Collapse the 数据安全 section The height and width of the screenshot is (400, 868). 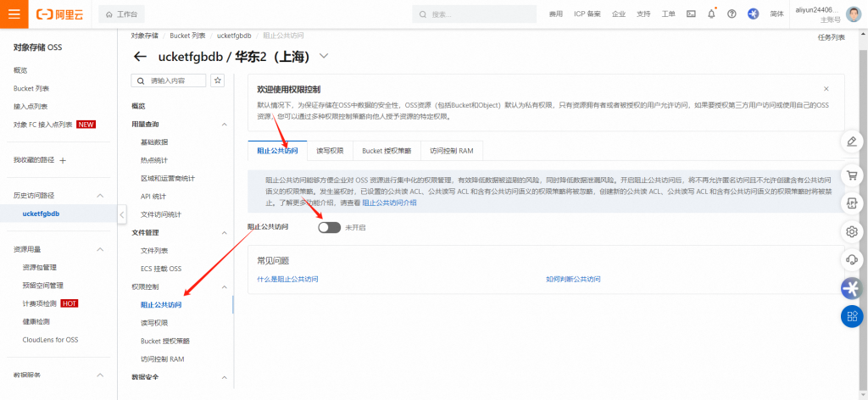point(224,377)
